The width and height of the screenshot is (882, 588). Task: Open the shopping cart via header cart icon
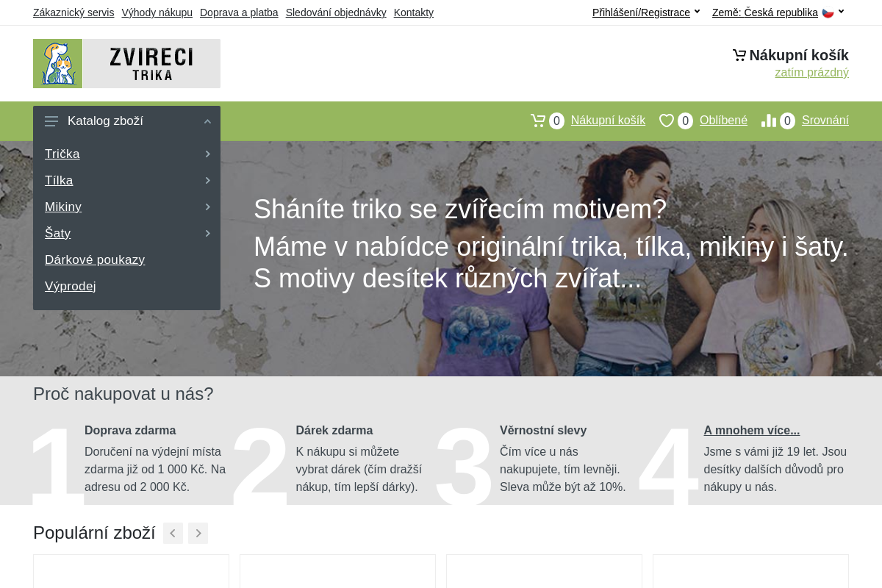click(x=738, y=54)
